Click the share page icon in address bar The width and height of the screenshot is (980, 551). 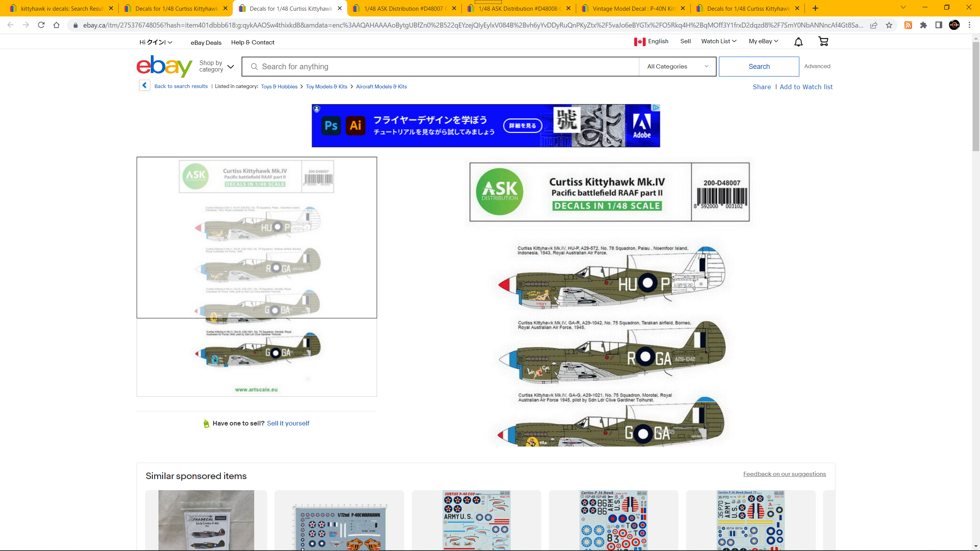click(874, 25)
